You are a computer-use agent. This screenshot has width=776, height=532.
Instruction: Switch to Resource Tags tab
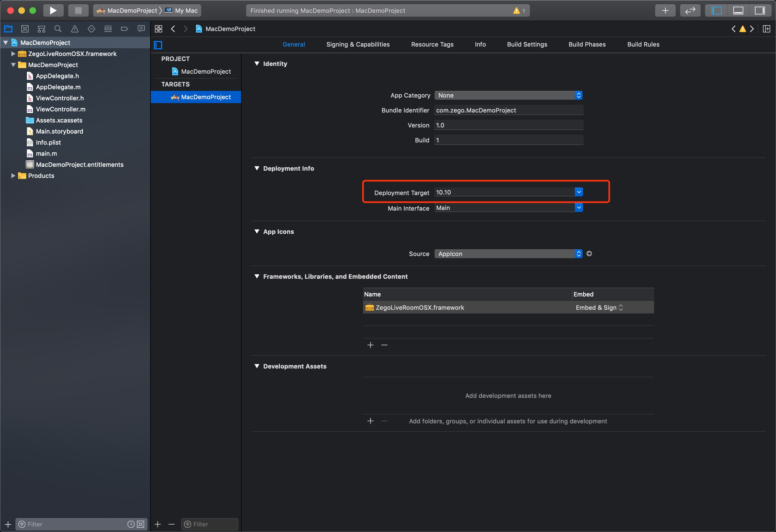click(x=432, y=44)
